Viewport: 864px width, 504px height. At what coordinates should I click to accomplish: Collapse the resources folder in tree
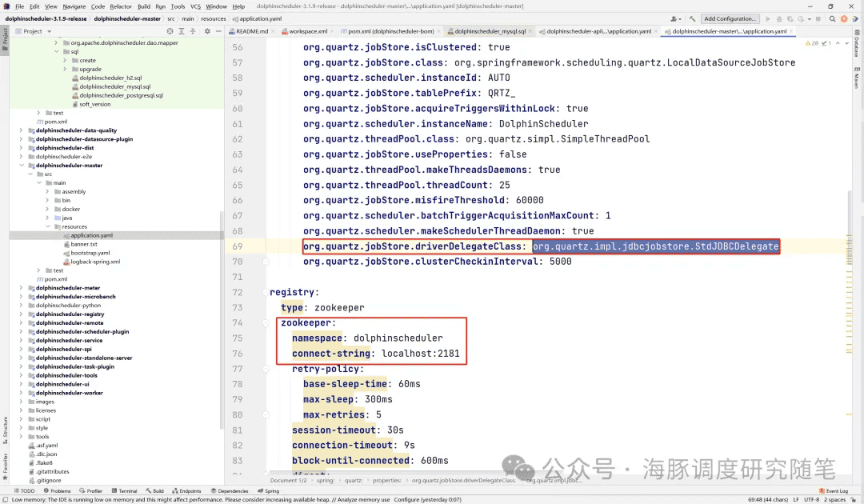click(48, 226)
